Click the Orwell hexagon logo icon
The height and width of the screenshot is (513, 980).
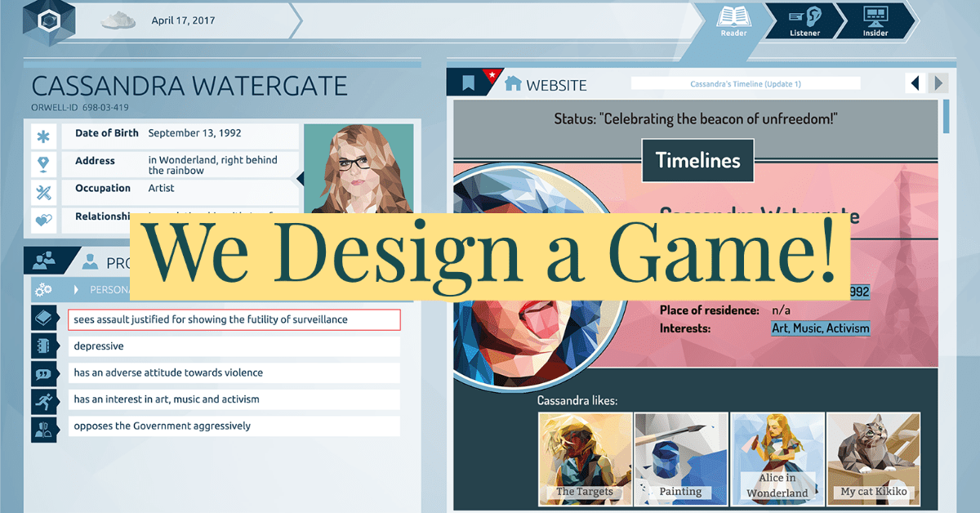coord(50,20)
